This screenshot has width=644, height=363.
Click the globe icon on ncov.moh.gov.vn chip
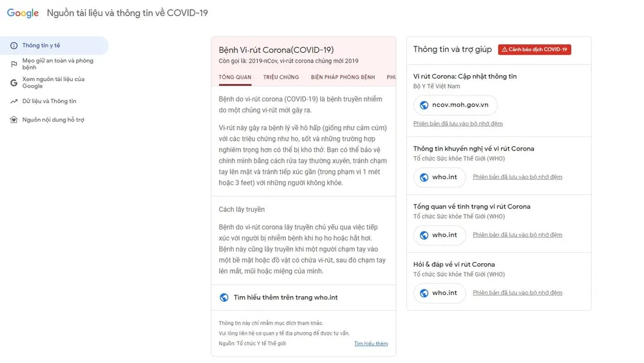pyautogui.click(x=424, y=105)
